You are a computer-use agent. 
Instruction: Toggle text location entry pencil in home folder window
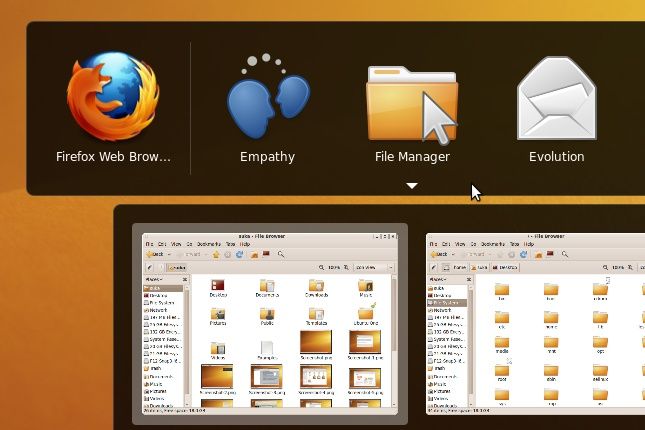pyautogui.click(x=150, y=267)
